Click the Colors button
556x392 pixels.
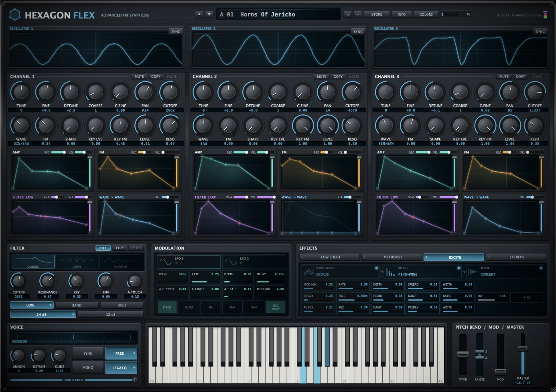tap(426, 14)
